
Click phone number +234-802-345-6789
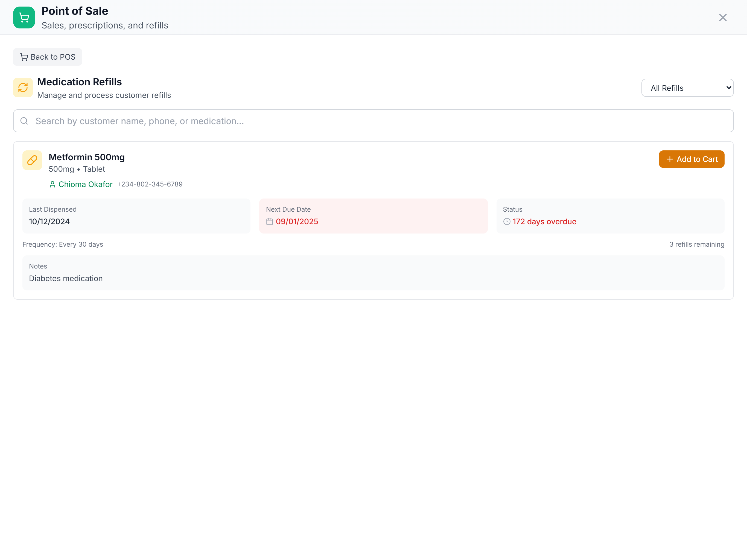[x=150, y=184]
